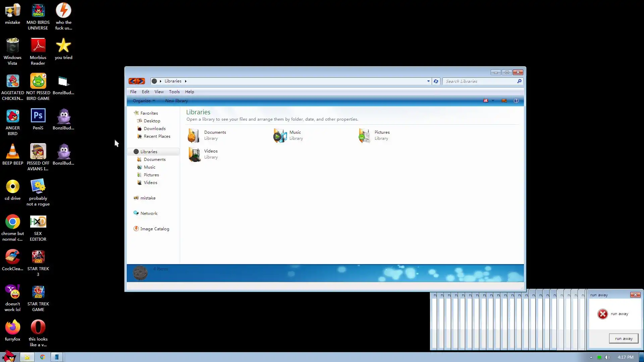Open the View menu

coord(159,92)
